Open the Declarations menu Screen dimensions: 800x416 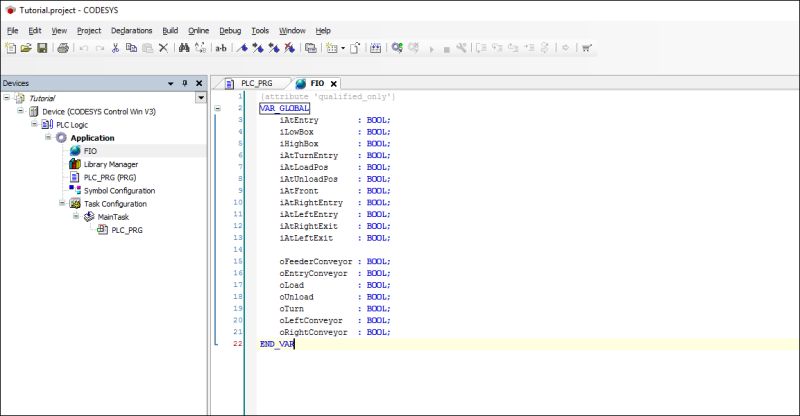pos(132,31)
